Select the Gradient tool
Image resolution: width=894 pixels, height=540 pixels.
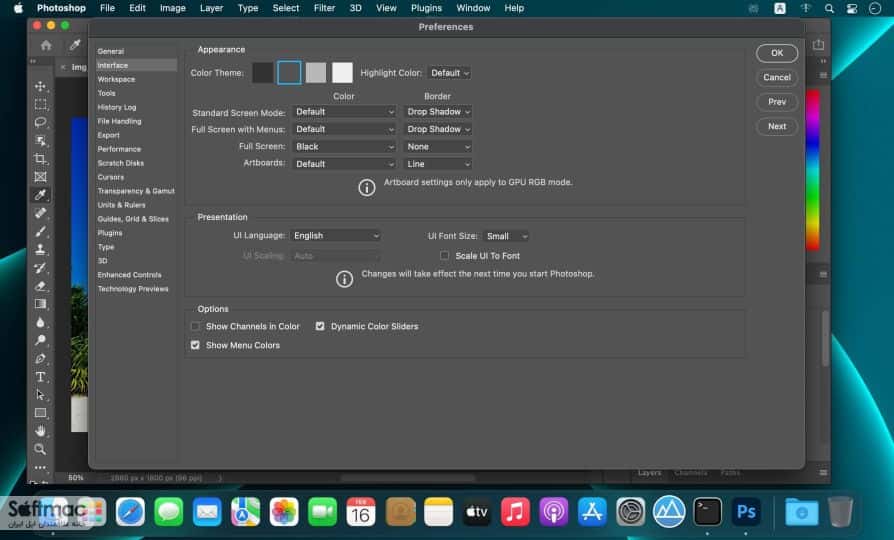click(x=40, y=304)
